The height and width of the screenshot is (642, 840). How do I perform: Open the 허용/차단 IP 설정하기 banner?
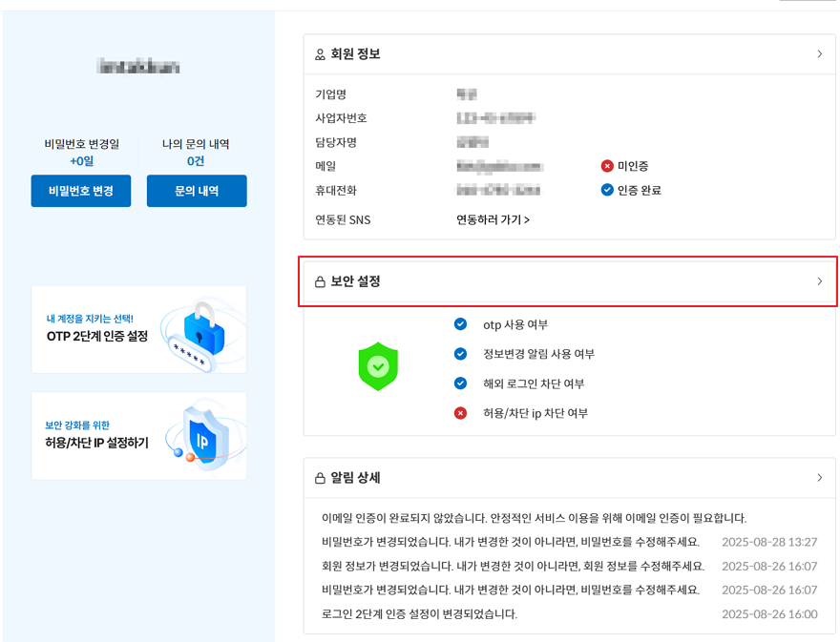click(138, 436)
